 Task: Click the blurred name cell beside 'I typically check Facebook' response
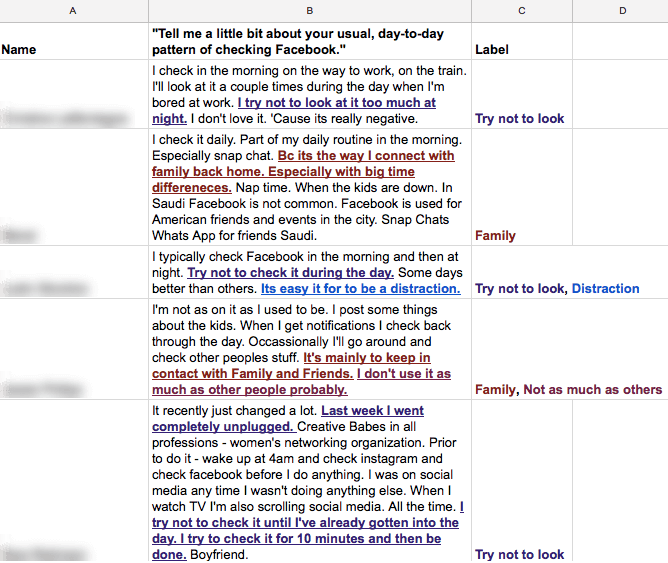(74, 272)
